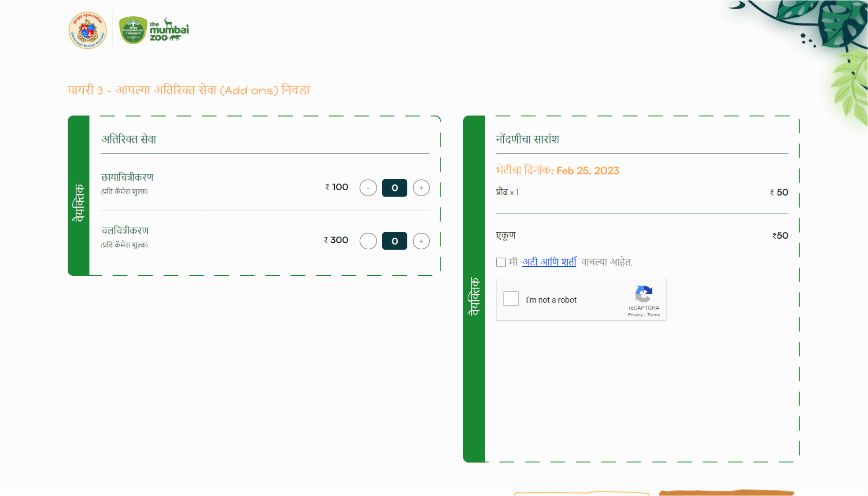
Task: Click the ₹300 चलचित्रीकरण quantity box
Action: click(x=394, y=241)
